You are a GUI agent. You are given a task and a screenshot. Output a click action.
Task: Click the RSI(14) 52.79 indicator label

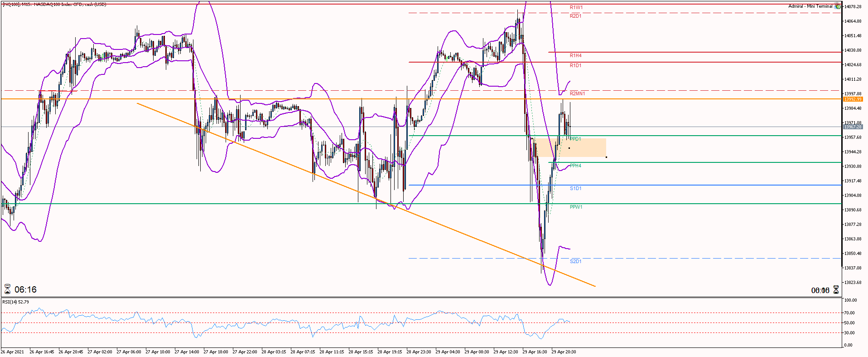coord(15,302)
